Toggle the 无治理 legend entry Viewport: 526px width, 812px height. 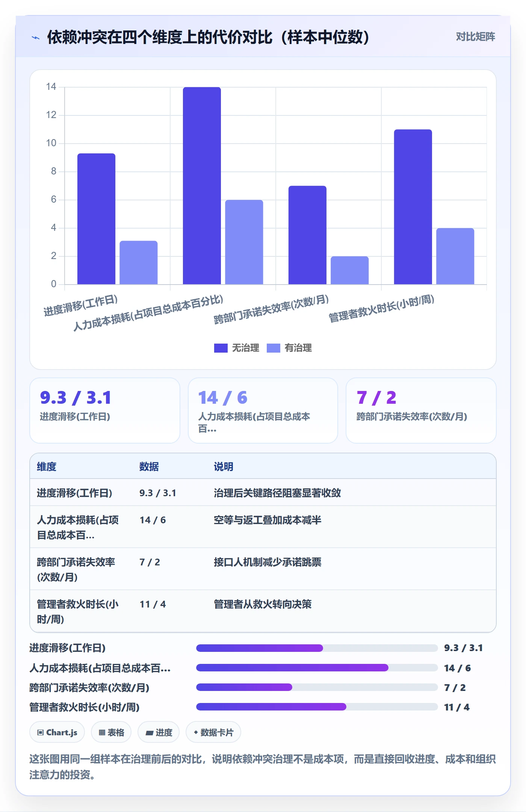click(x=237, y=348)
